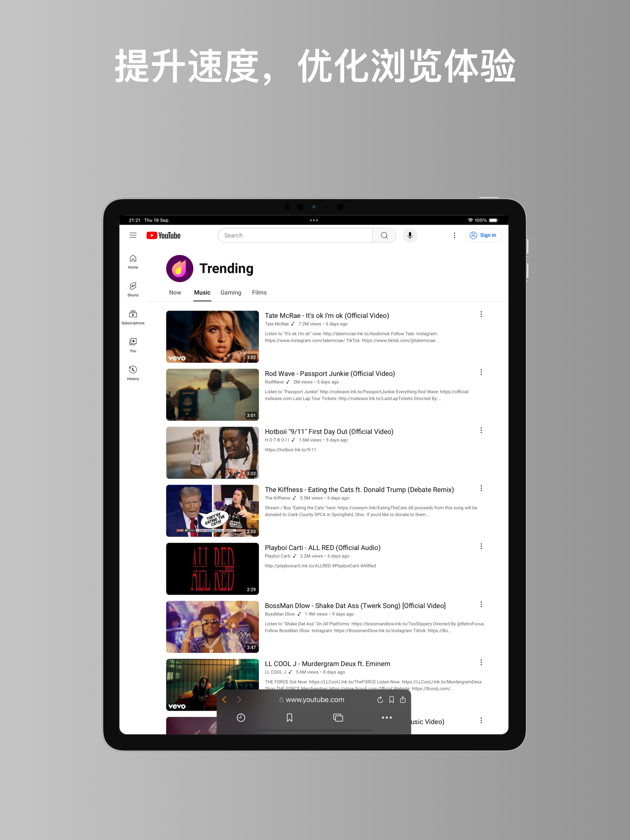The image size is (630, 840).
Task: Click the www.youtube.com address bar
Action: [x=312, y=700]
